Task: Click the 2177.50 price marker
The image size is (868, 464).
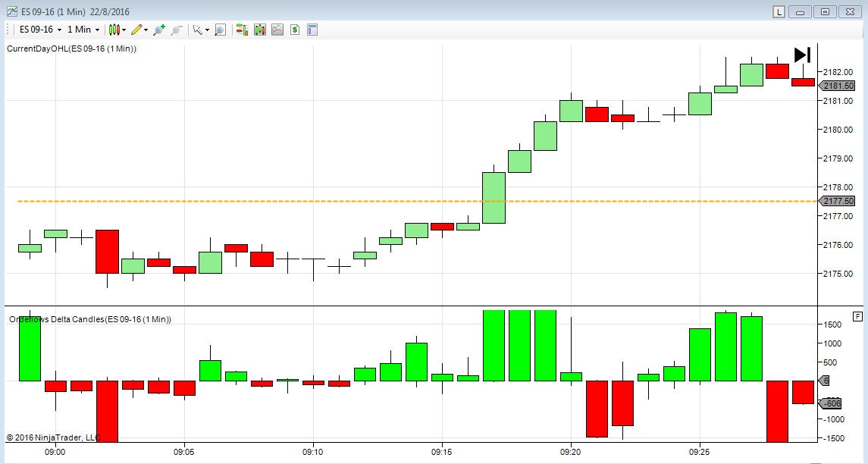Action: coord(837,201)
